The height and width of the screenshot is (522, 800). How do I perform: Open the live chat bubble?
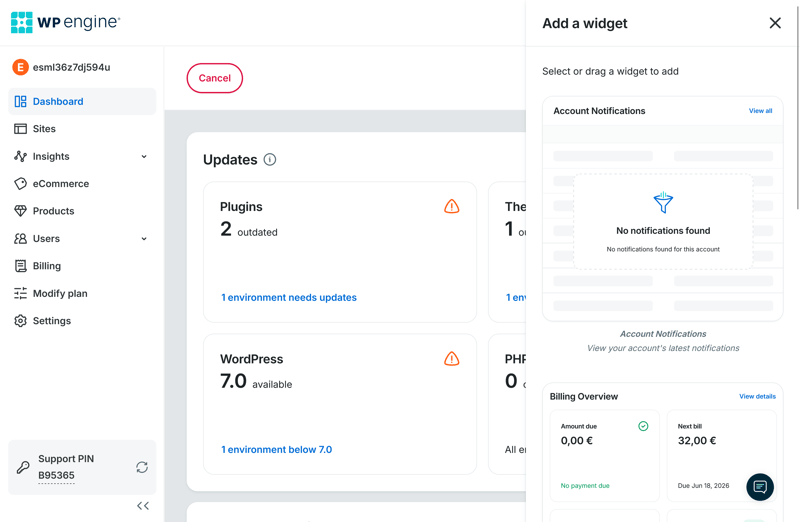pos(760,487)
